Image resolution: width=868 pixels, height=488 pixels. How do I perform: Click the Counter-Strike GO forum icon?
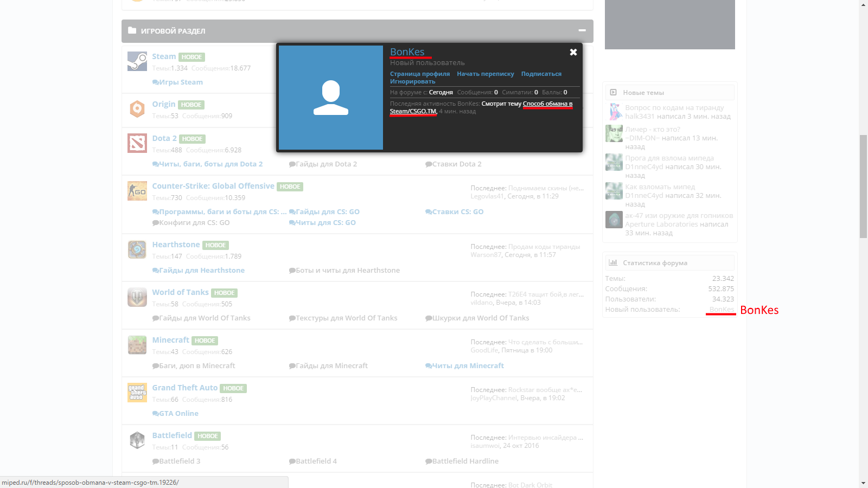tap(137, 191)
